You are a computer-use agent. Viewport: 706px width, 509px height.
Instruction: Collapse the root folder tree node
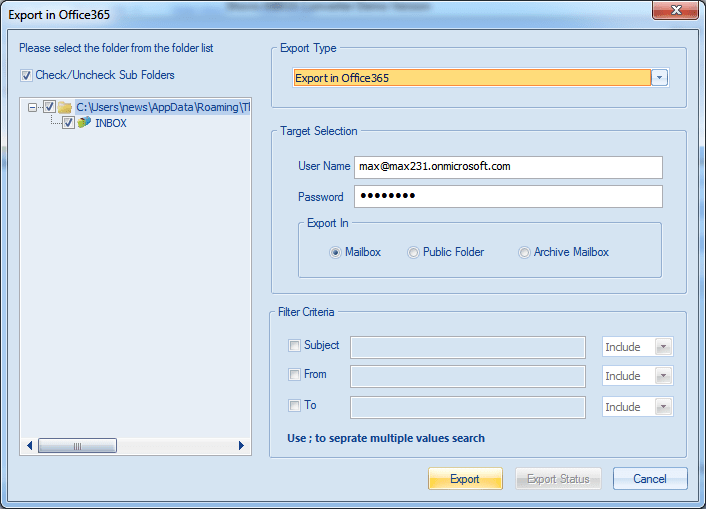(x=33, y=107)
